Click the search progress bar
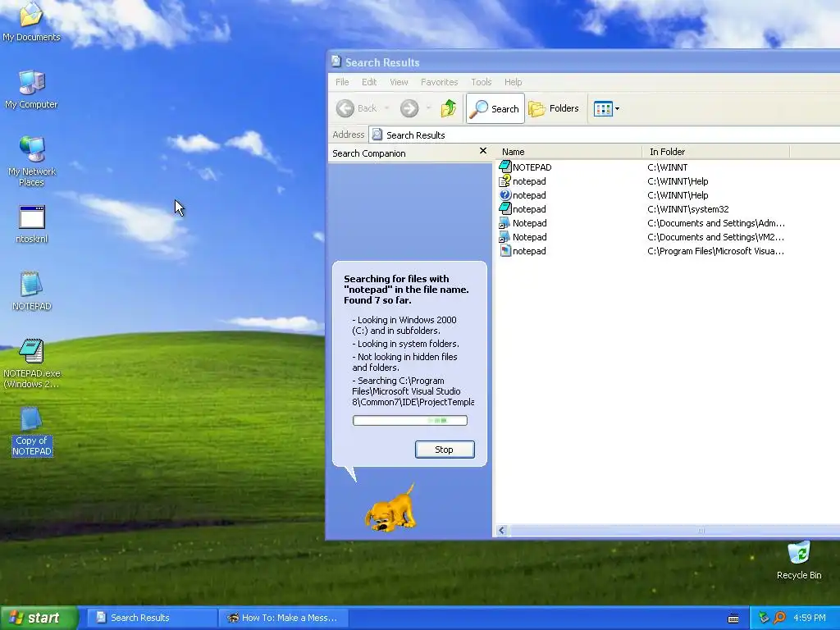The height and width of the screenshot is (630, 840). point(410,421)
